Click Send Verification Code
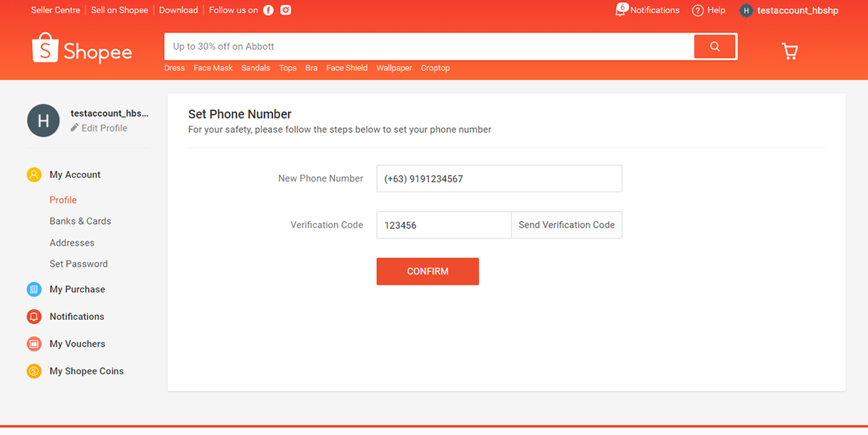This screenshot has width=868, height=435. pos(566,225)
